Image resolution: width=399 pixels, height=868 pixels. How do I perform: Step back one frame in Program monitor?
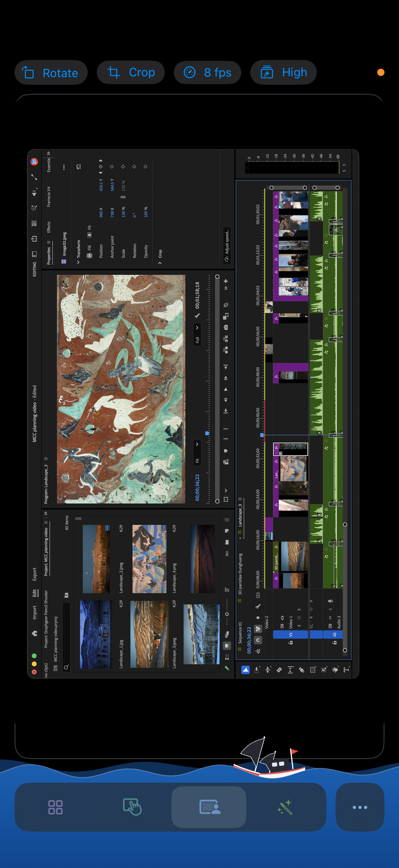coord(226,400)
